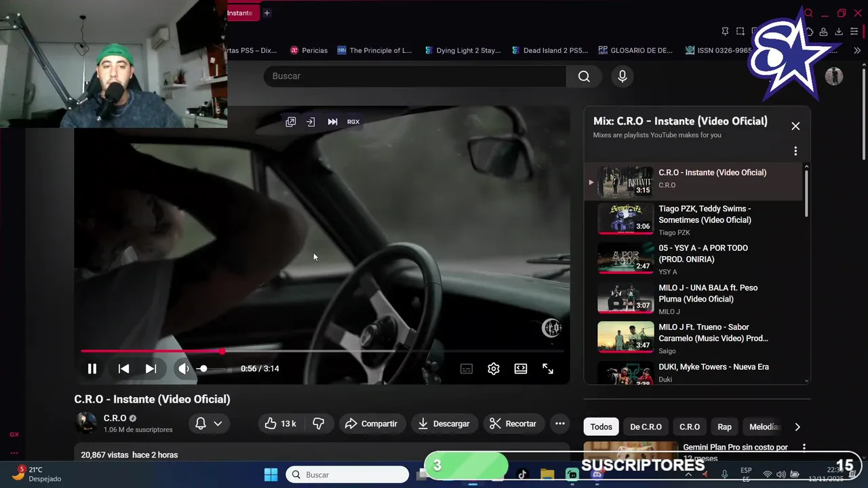Open browser downloads icon

[x=839, y=32]
